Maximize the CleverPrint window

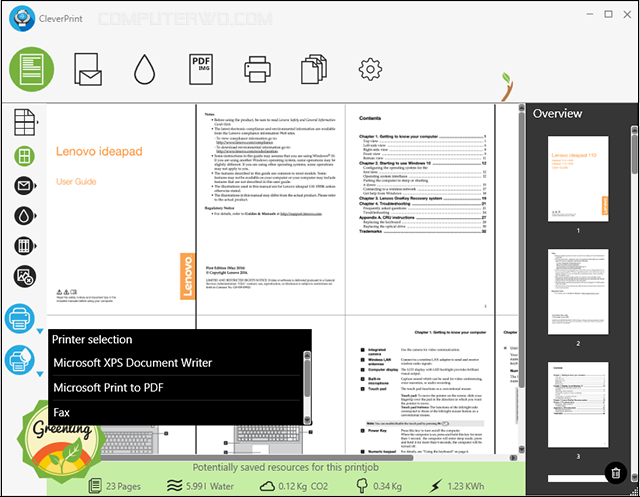pos(608,14)
